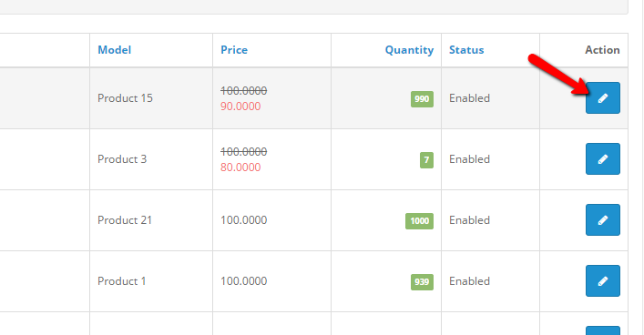Sort the table by Price column
Image resolution: width=644 pixels, height=335 pixels.
(x=234, y=50)
